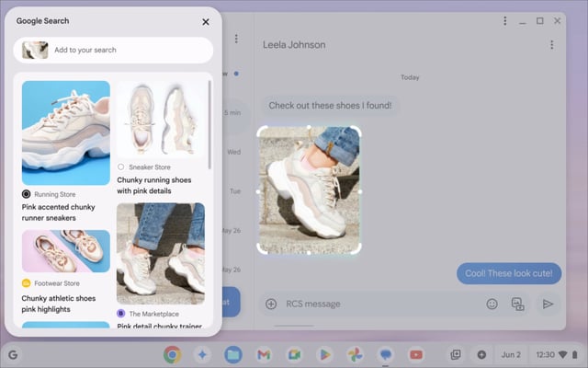Click The Marketplace store name
The width and height of the screenshot is (588, 368).
tap(154, 314)
